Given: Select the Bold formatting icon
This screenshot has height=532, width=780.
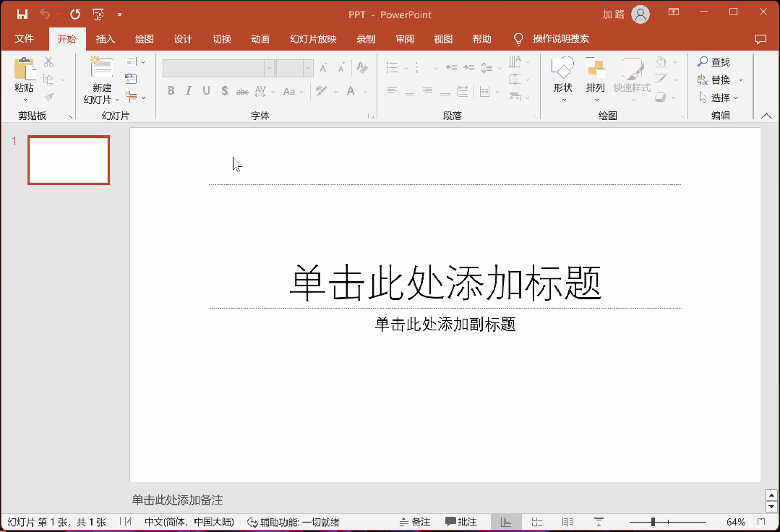Looking at the screenshot, I should 171,91.
